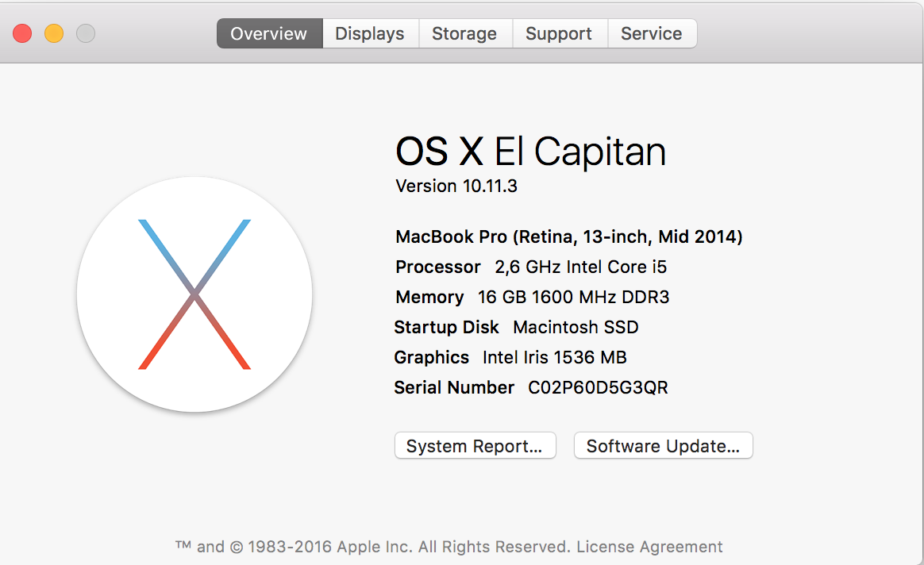
Task: Click the Intel Iris 1536 MB graphics value
Action: [554, 357]
